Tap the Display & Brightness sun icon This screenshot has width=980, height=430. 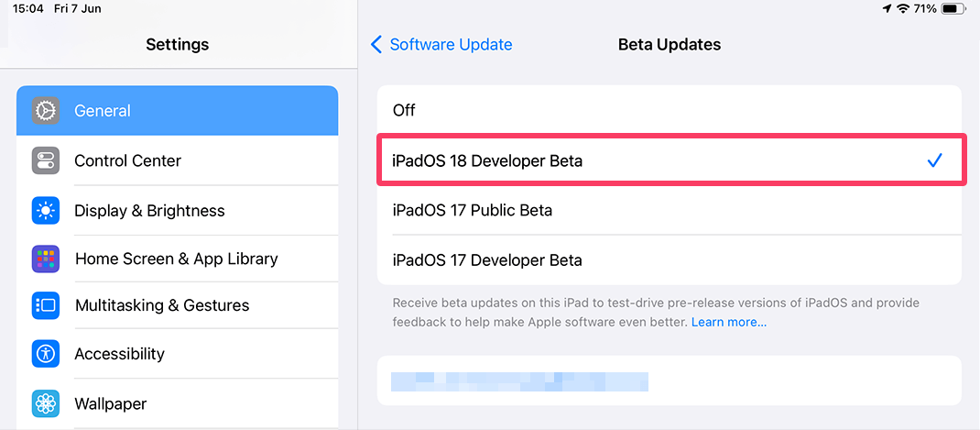point(46,211)
